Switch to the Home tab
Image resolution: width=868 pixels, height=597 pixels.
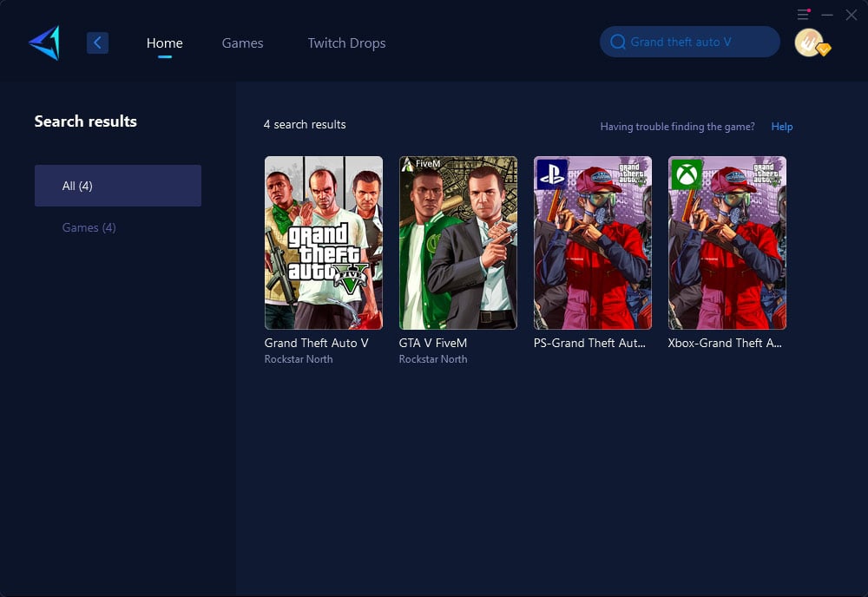pos(164,43)
